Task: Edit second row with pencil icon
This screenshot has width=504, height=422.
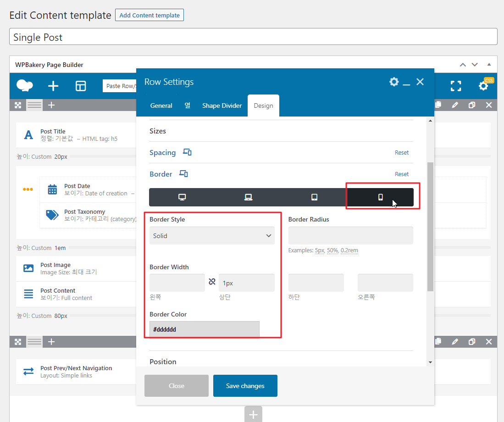Action: pyautogui.click(x=455, y=342)
